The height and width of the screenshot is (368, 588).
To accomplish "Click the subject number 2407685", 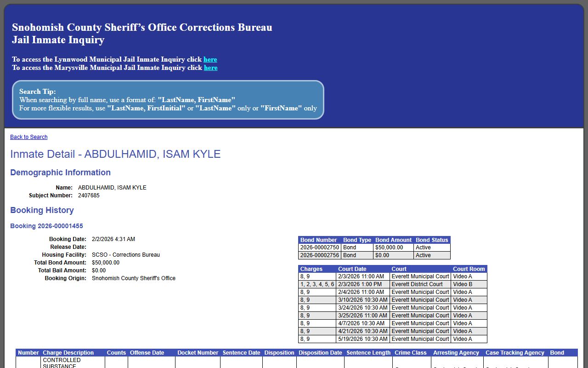I will click(89, 195).
